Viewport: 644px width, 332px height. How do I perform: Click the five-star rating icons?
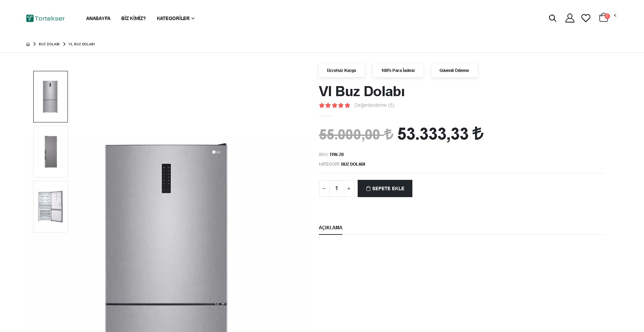[x=334, y=105]
